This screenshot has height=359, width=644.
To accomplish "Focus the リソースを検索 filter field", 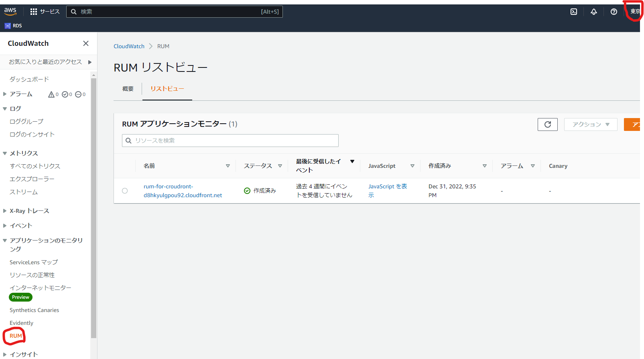I will pyautogui.click(x=230, y=141).
